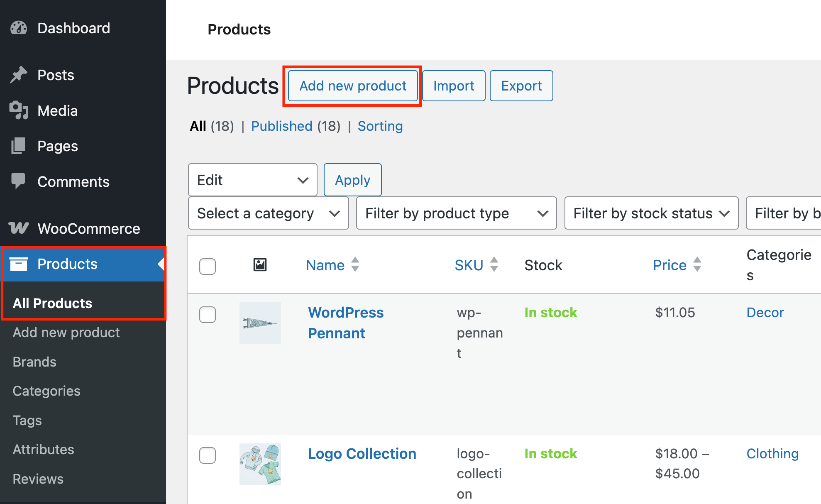
Task: Click the Export button
Action: (521, 86)
